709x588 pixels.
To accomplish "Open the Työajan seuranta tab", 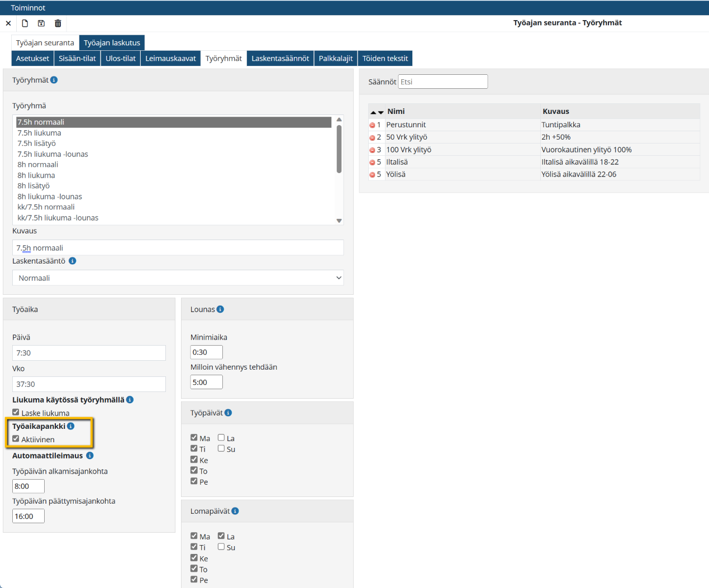I will click(45, 43).
